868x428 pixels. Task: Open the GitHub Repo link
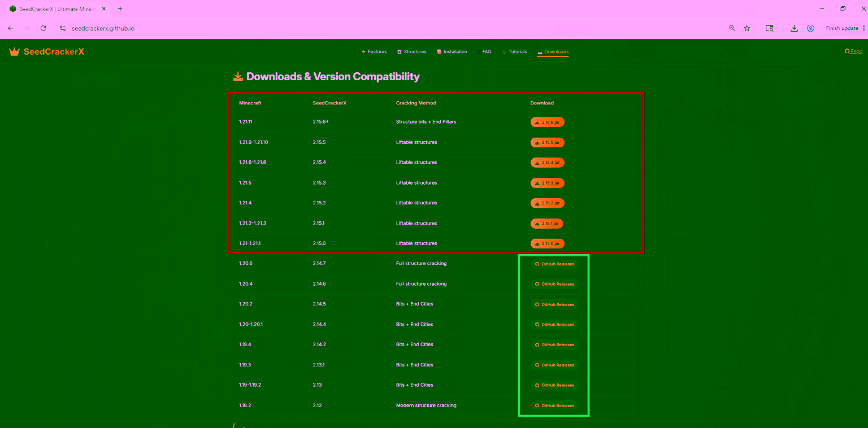[853, 51]
